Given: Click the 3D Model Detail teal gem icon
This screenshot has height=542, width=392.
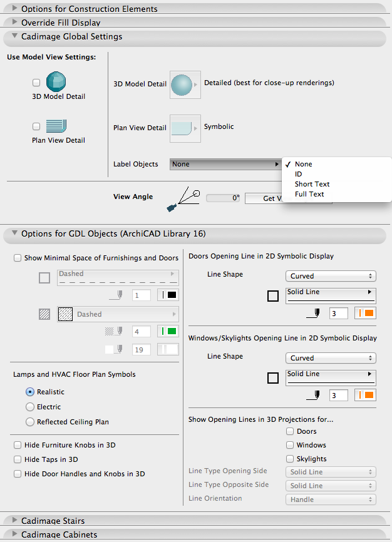Looking at the screenshot, I should (56, 81).
